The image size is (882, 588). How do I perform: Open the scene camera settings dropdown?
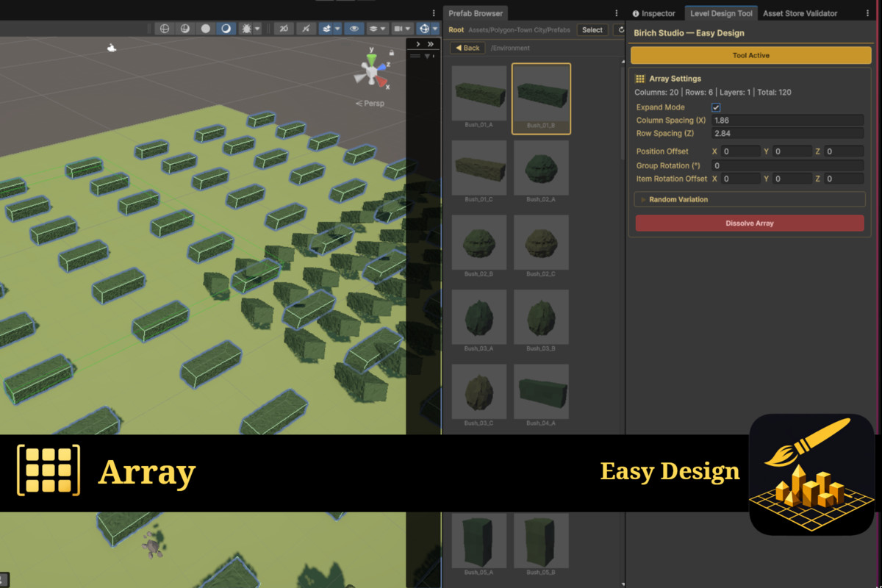(x=402, y=29)
